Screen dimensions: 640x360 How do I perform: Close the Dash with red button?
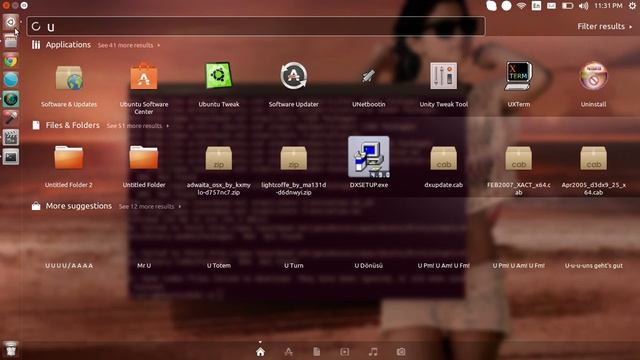click(6, 5)
